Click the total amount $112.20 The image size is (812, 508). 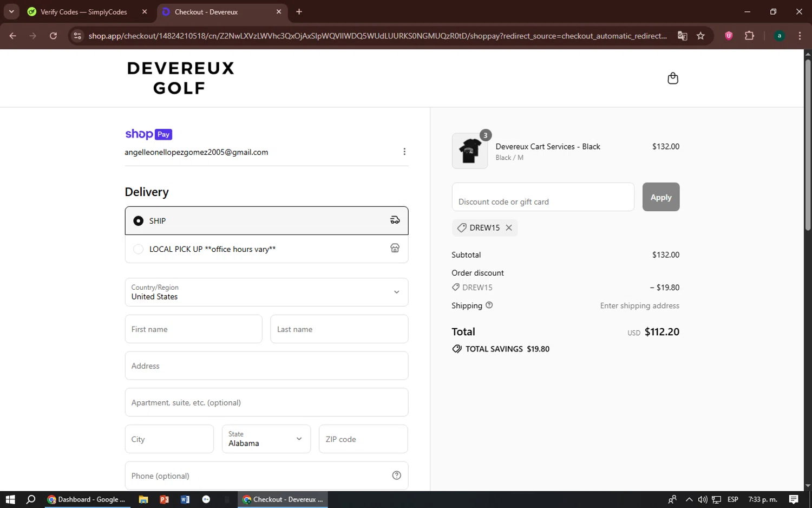click(x=662, y=332)
